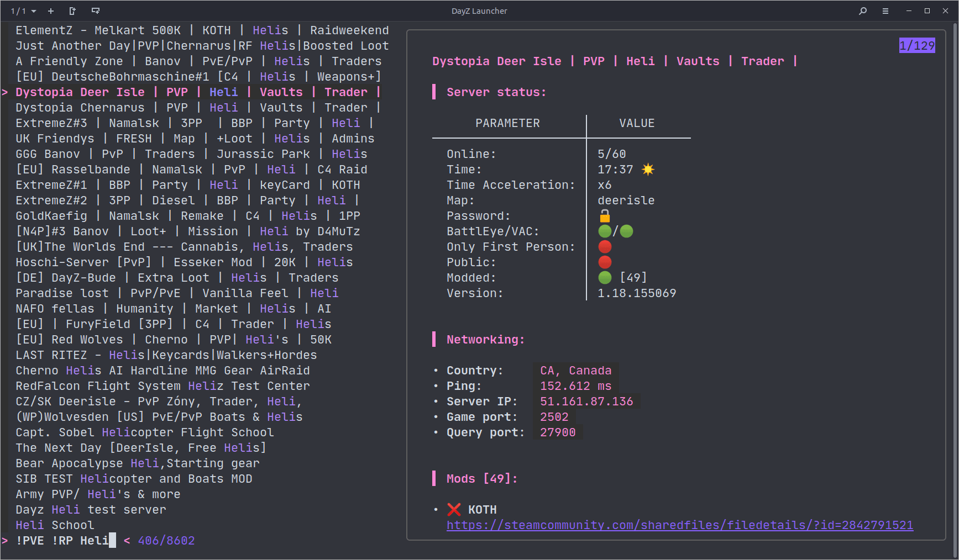Select 'ExtremeZ#2 | 3PP | Diesel' row

tap(188, 200)
